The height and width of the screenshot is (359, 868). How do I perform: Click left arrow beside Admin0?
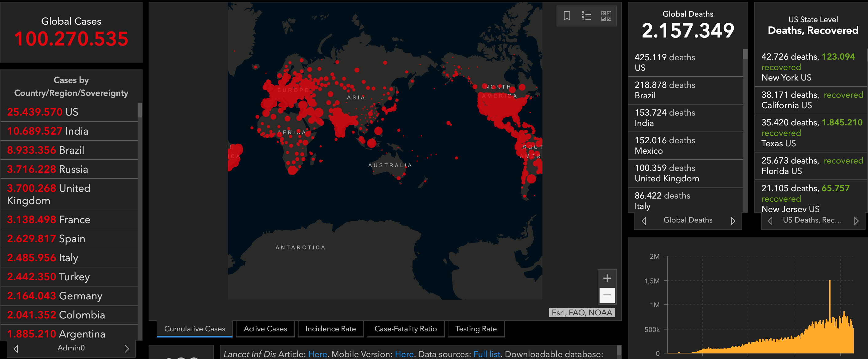(x=16, y=349)
